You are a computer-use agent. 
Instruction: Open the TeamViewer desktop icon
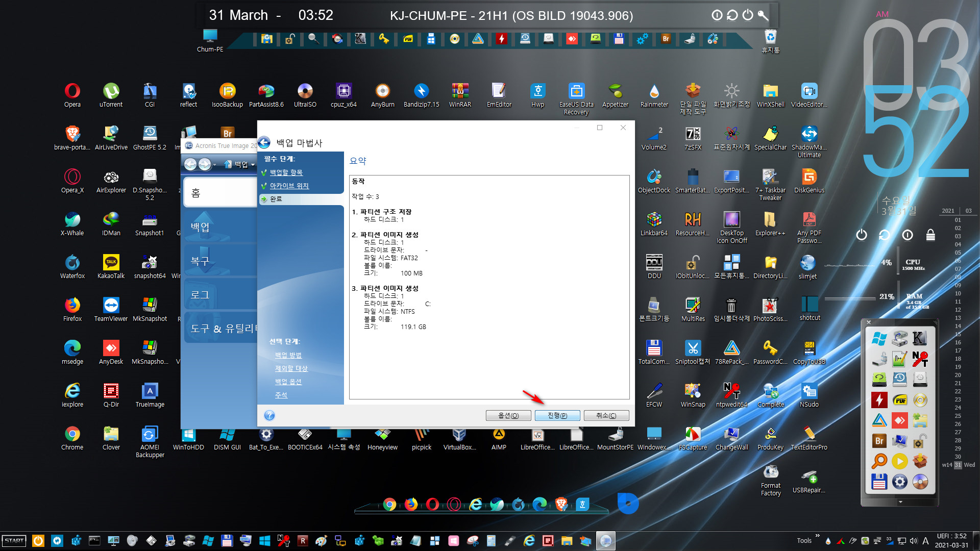pos(111,309)
